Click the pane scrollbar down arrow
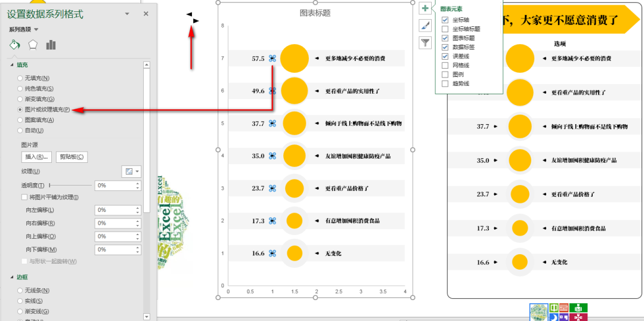The image size is (644, 321). pos(147,316)
